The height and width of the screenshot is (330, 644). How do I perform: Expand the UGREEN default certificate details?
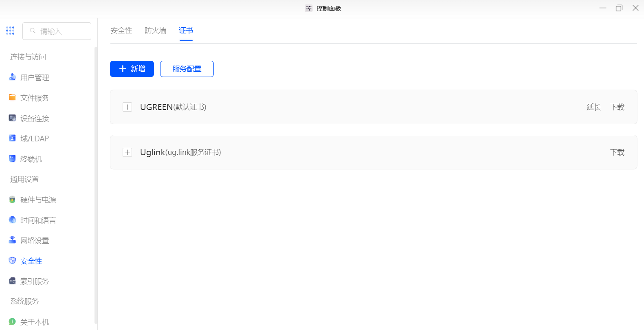[x=127, y=107]
